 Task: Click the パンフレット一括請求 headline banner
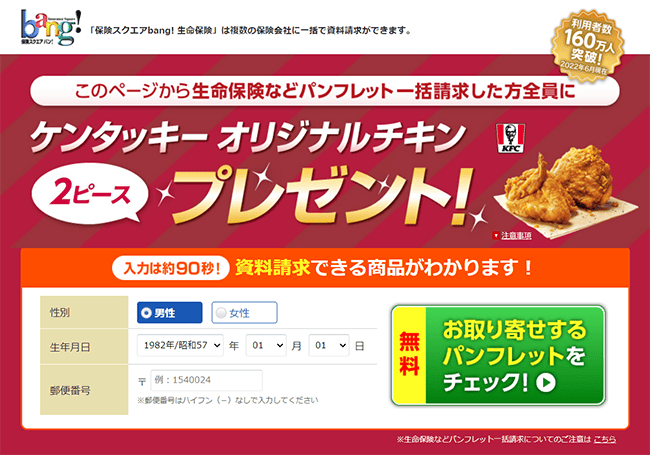325,91
